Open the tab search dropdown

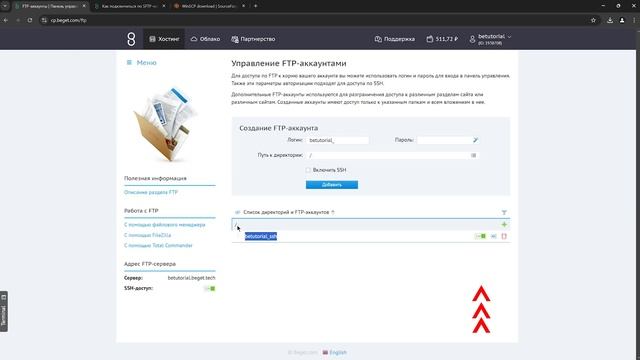point(5,6)
